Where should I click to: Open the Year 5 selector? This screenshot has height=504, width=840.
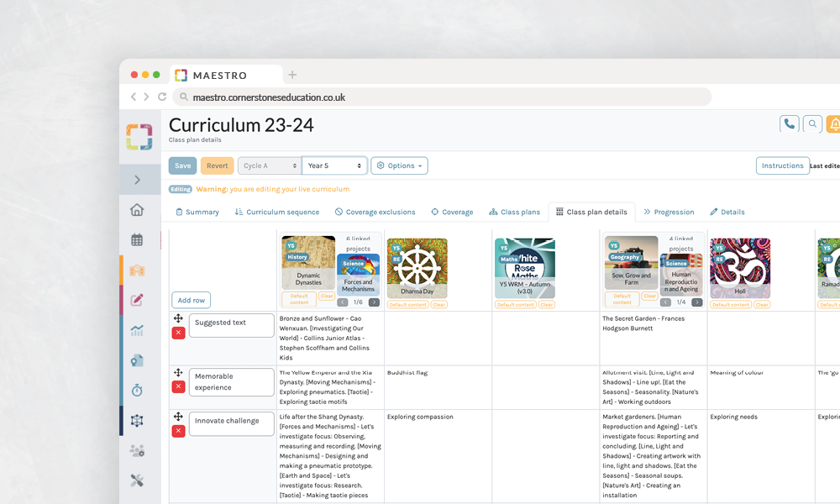tap(334, 165)
